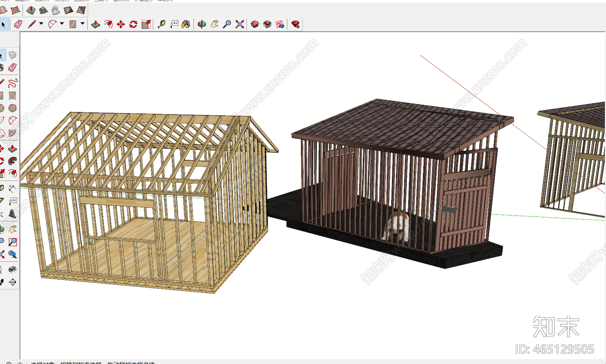Open the Line tool dropdown arrow

tap(41, 24)
